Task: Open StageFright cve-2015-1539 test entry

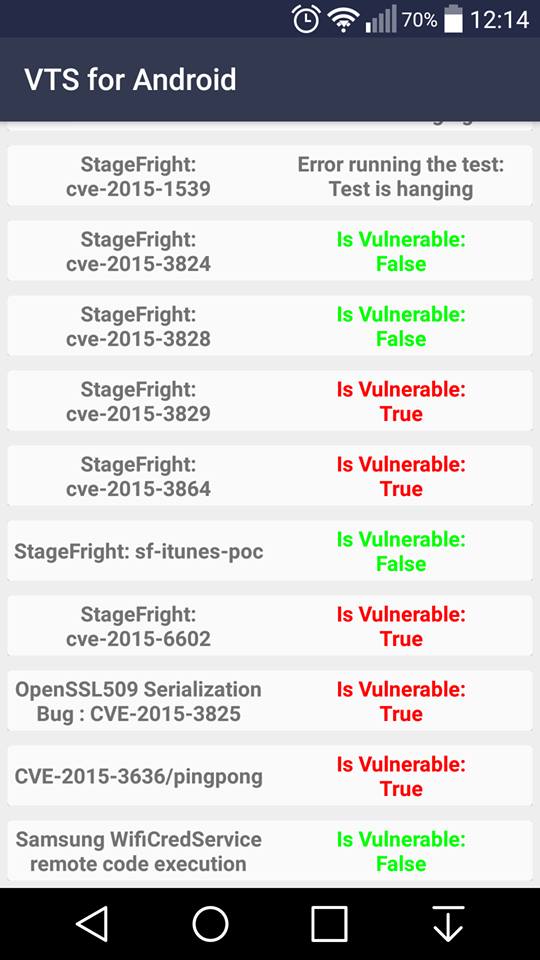Action: (x=270, y=176)
